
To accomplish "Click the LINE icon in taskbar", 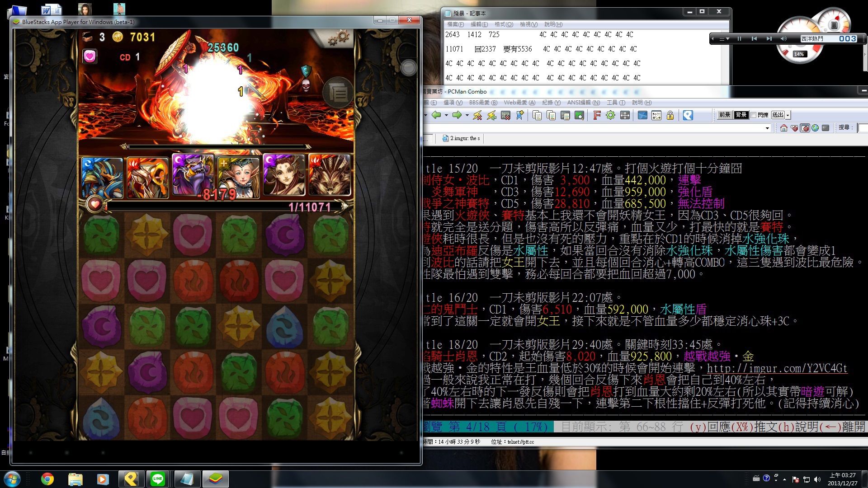I will click(x=158, y=479).
